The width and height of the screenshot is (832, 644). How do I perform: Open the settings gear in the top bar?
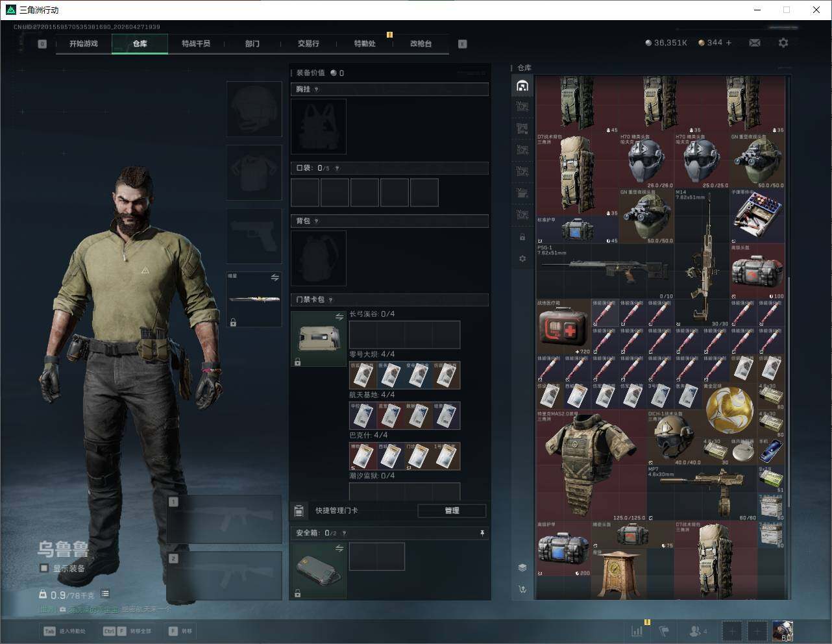coord(783,43)
